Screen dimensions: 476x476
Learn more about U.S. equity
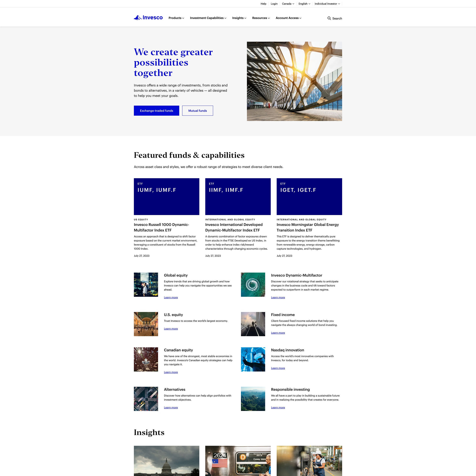click(x=171, y=329)
